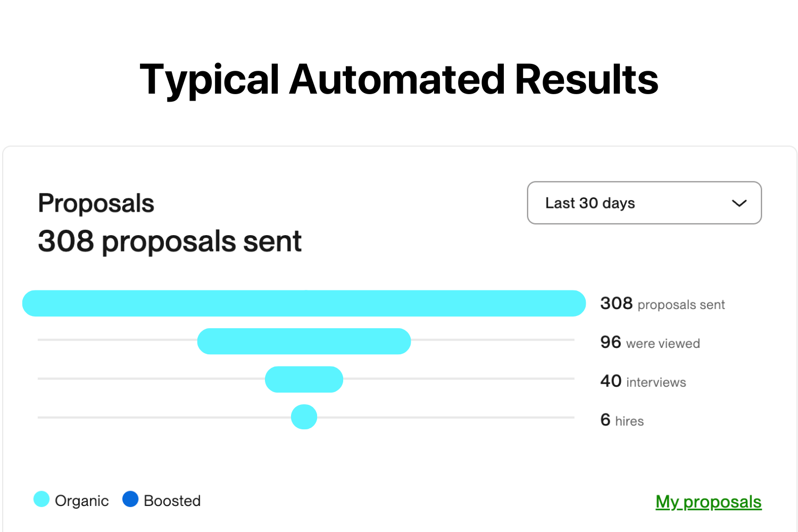Image resolution: width=798 pixels, height=532 pixels.
Task: Click the Last 30 days text
Action: [x=590, y=203]
